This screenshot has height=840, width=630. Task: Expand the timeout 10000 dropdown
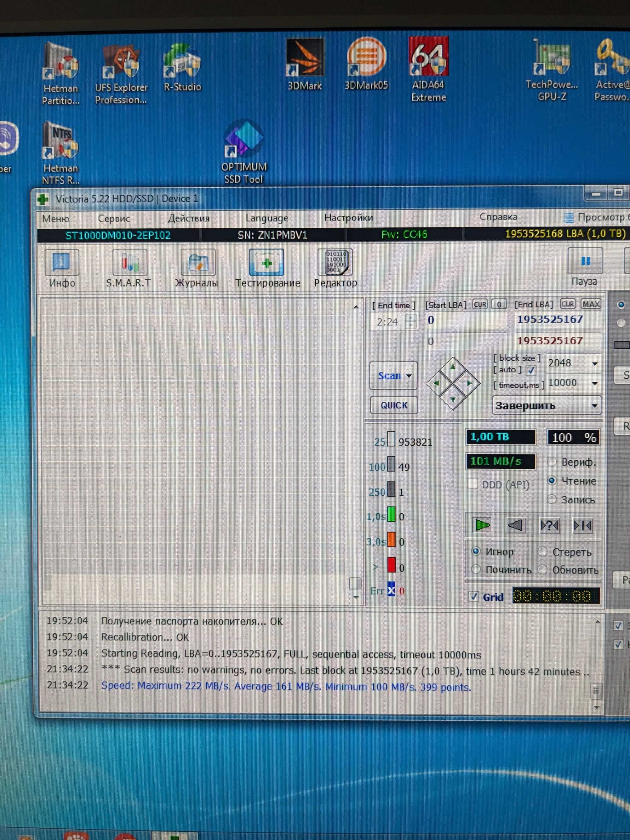tap(595, 383)
